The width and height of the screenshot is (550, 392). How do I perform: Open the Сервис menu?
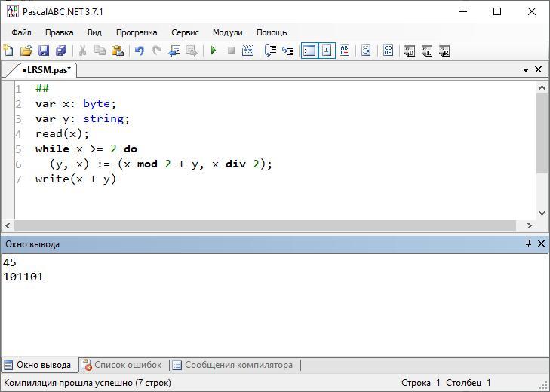coord(185,32)
